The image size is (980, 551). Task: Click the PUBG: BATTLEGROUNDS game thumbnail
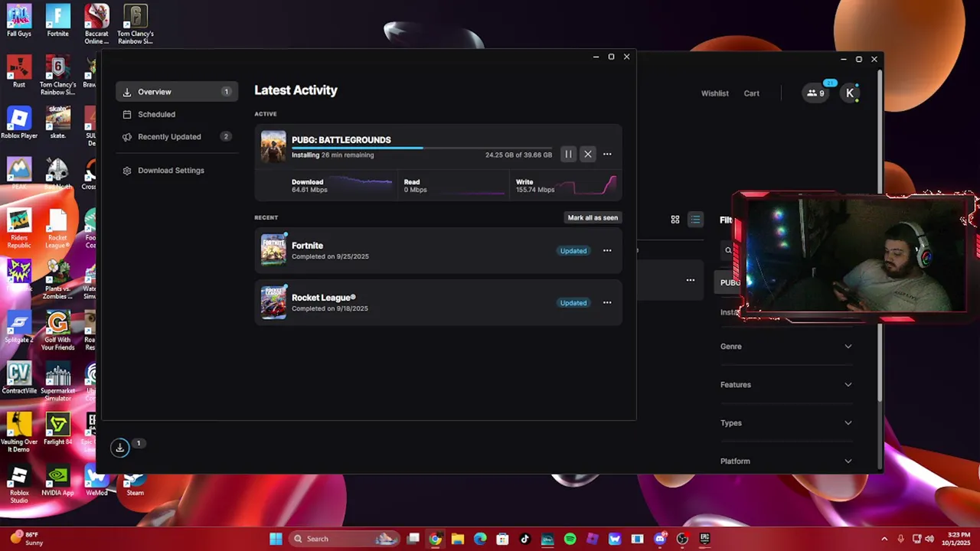pos(273,147)
